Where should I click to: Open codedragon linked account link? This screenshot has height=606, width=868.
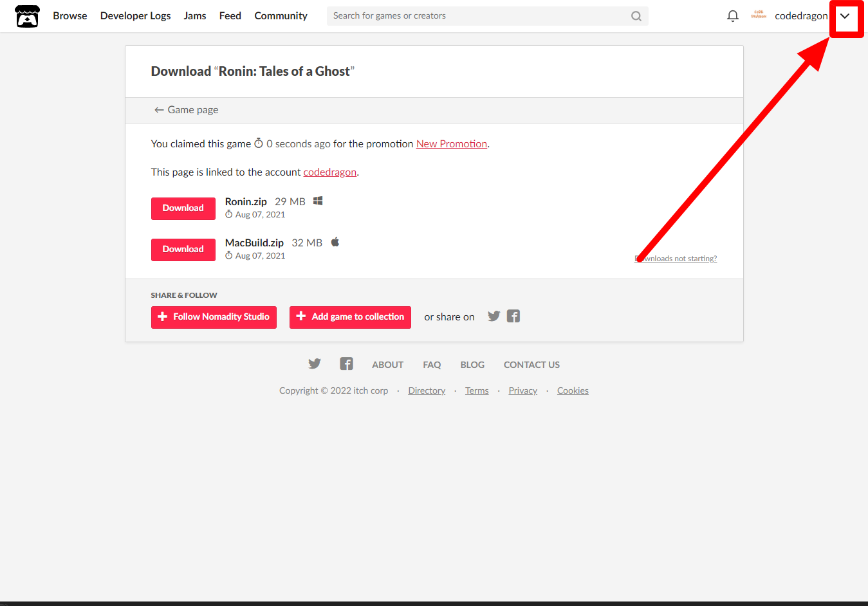click(330, 172)
